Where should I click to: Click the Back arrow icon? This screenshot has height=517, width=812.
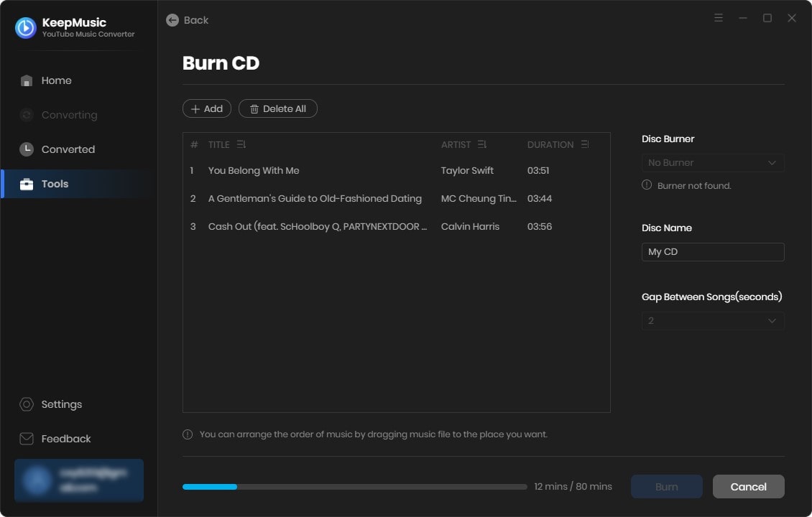point(172,20)
